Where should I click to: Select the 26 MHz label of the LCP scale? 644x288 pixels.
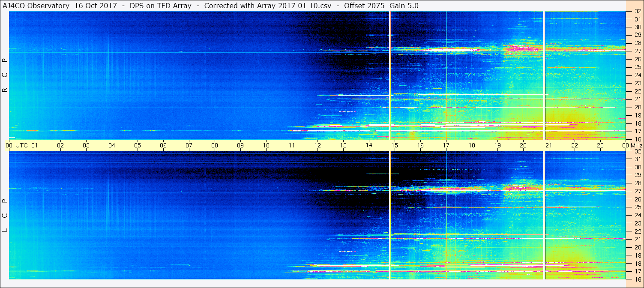click(638, 199)
